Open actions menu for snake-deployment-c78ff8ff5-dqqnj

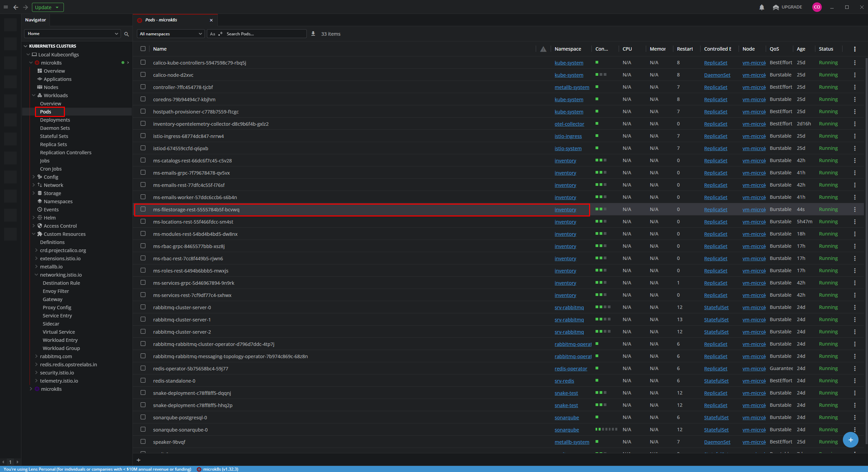855,393
